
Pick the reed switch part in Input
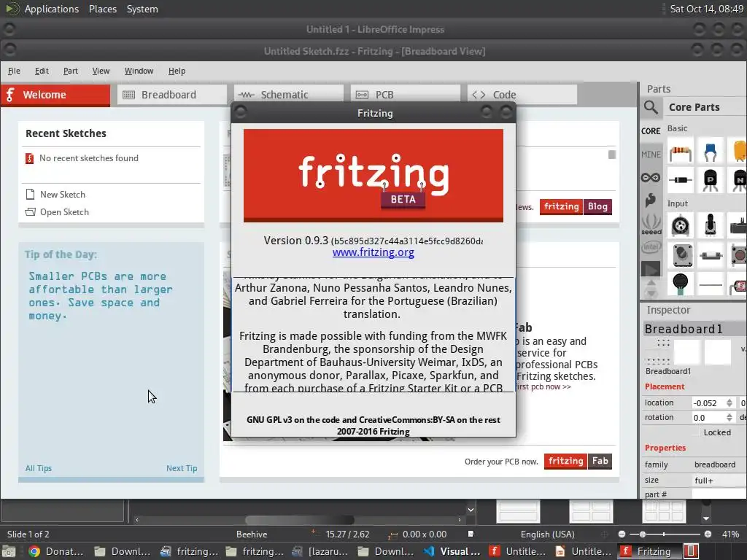pyautogui.click(x=711, y=256)
